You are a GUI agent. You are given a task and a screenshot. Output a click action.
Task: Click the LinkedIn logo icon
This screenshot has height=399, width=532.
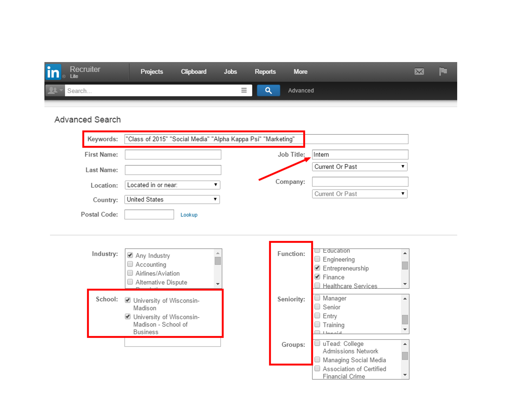pyautogui.click(x=54, y=72)
